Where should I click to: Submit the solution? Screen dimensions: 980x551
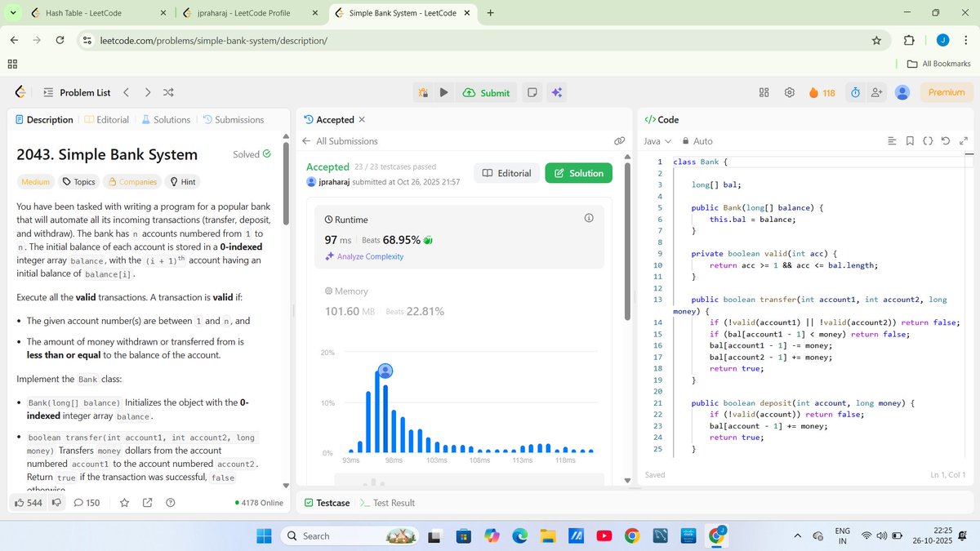click(x=486, y=93)
